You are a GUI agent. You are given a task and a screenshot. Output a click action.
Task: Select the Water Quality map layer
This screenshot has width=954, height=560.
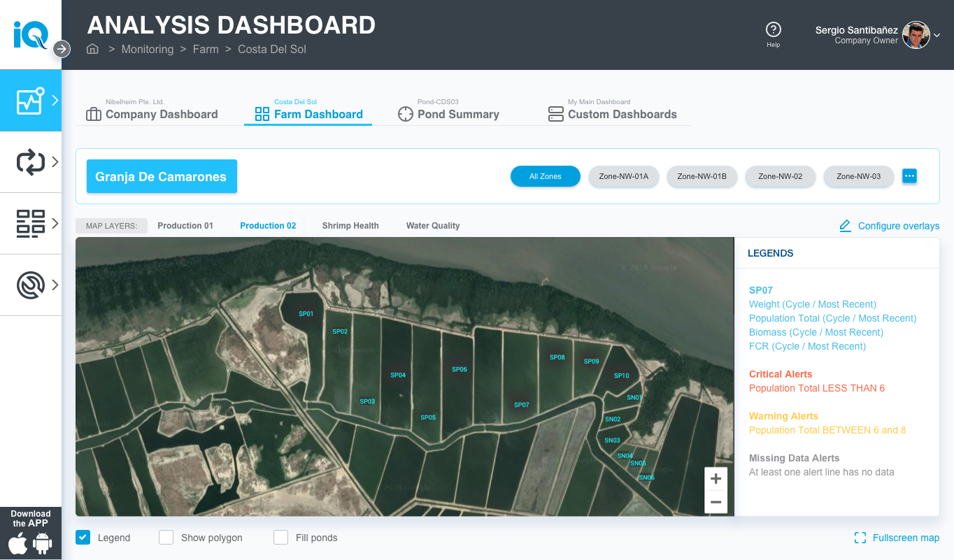coord(433,226)
